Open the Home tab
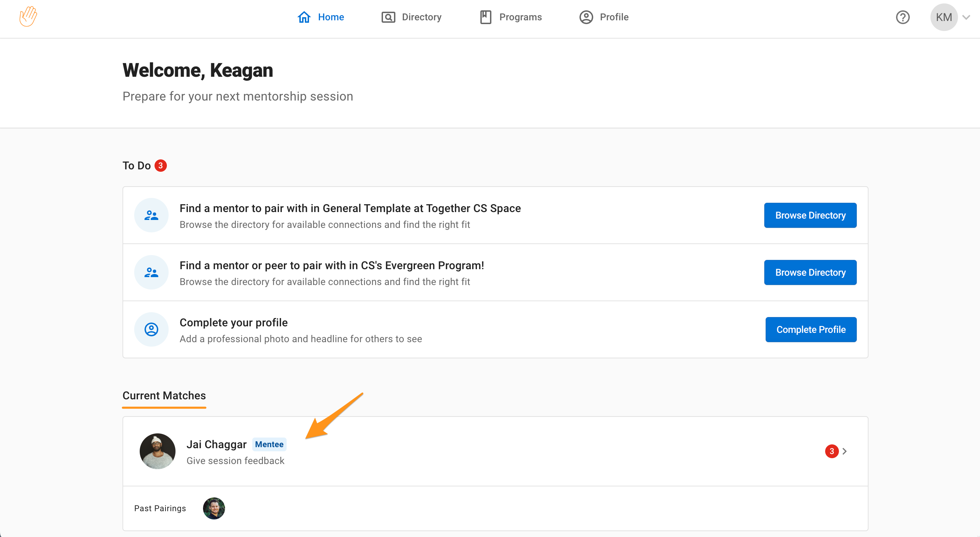 [x=320, y=17]
